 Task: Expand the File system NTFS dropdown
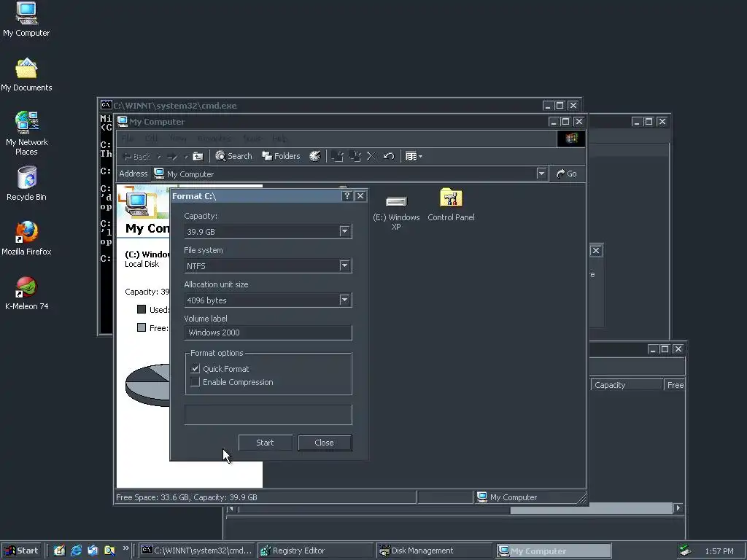point(344,265)
